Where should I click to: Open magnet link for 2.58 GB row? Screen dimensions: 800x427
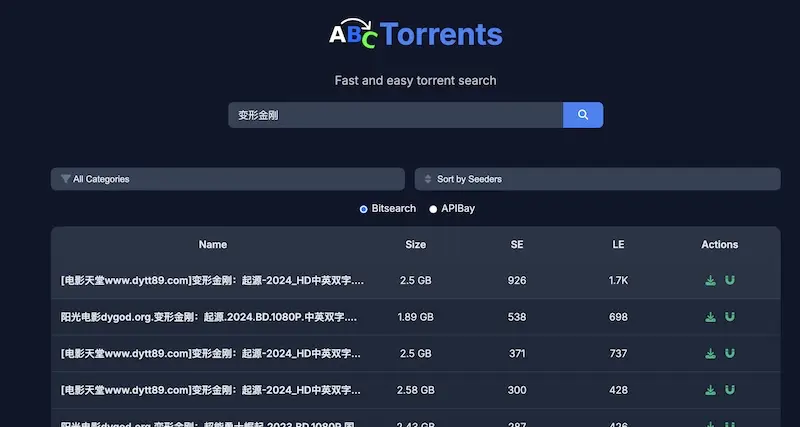[x=730, y=390]
